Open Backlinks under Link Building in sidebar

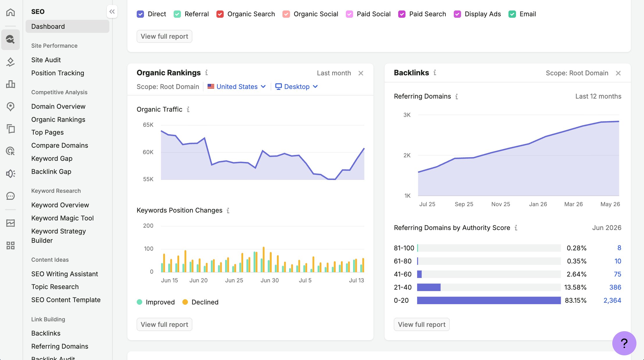46,333
